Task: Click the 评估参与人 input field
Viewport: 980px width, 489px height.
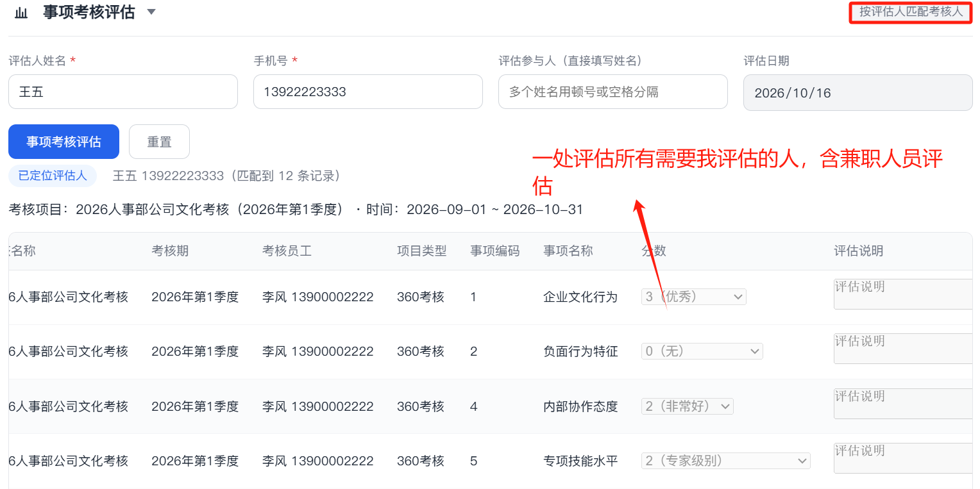Action: [x=613, y=92]
